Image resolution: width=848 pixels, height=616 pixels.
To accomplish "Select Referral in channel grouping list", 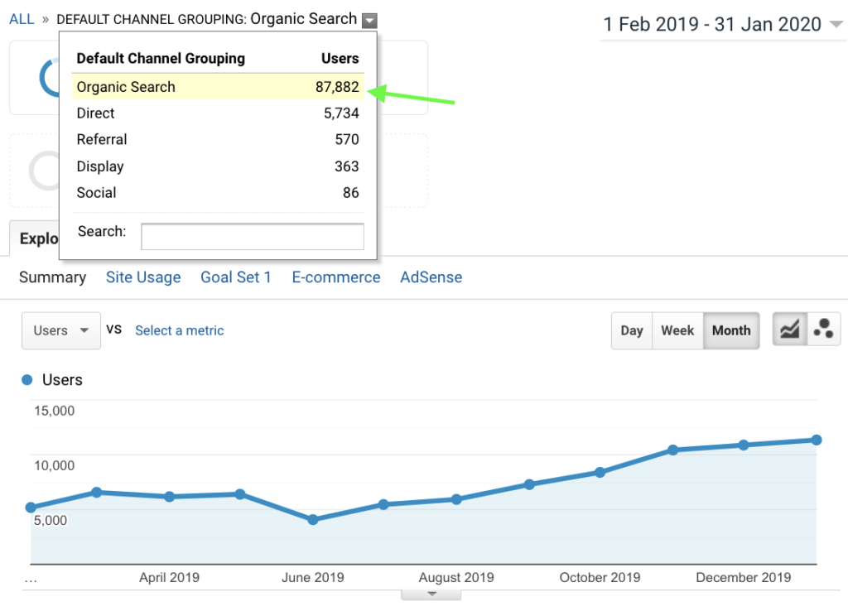I will (102, 140).
